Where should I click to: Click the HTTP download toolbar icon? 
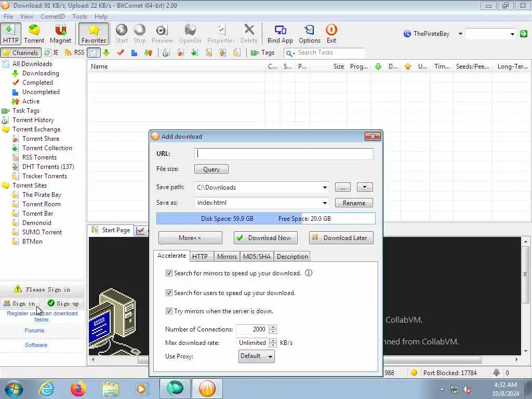tap(10, 34)
